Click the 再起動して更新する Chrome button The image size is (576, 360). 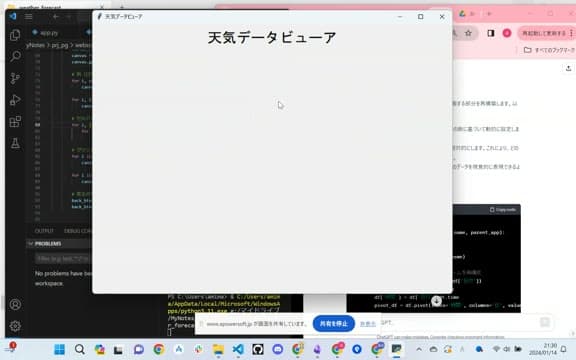point(545,33)
